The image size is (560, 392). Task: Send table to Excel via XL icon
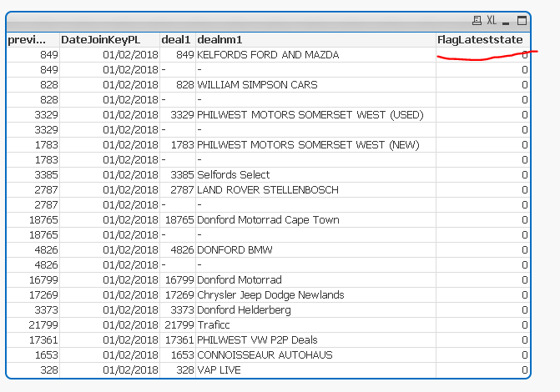[x=492, y=21]
